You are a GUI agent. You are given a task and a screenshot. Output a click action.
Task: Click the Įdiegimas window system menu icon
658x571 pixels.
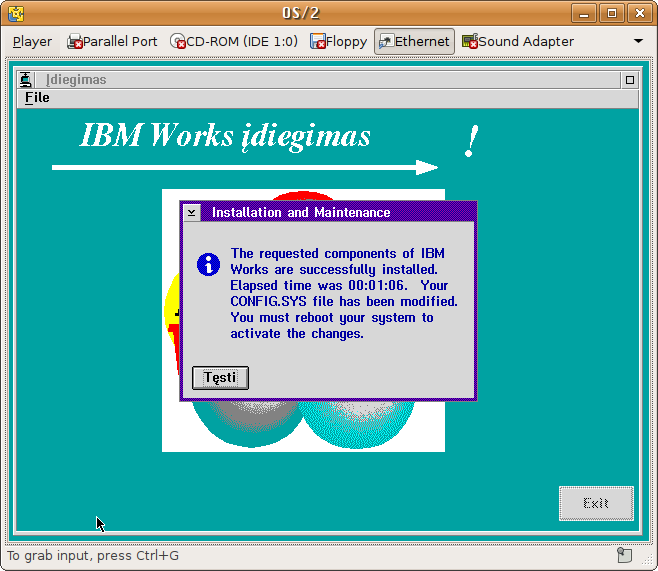coord(26,80)
